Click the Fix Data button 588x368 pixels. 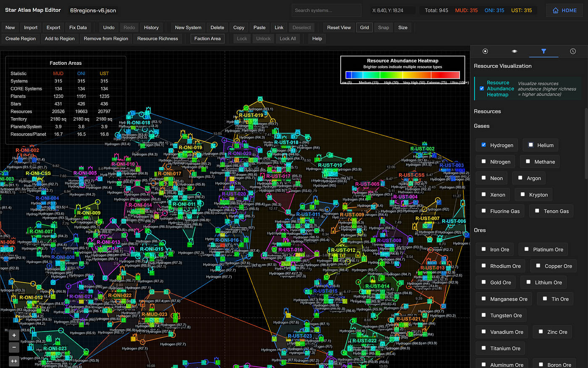[78, 27]
